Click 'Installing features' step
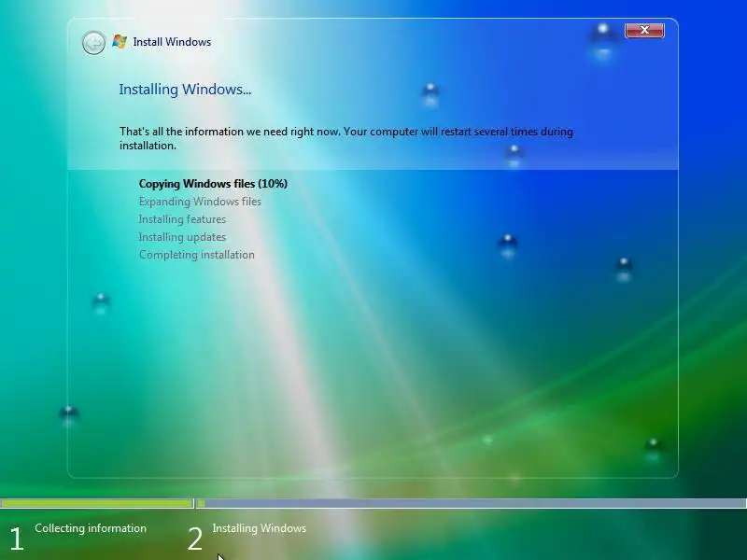747x560 pixels. coord(182,219)
